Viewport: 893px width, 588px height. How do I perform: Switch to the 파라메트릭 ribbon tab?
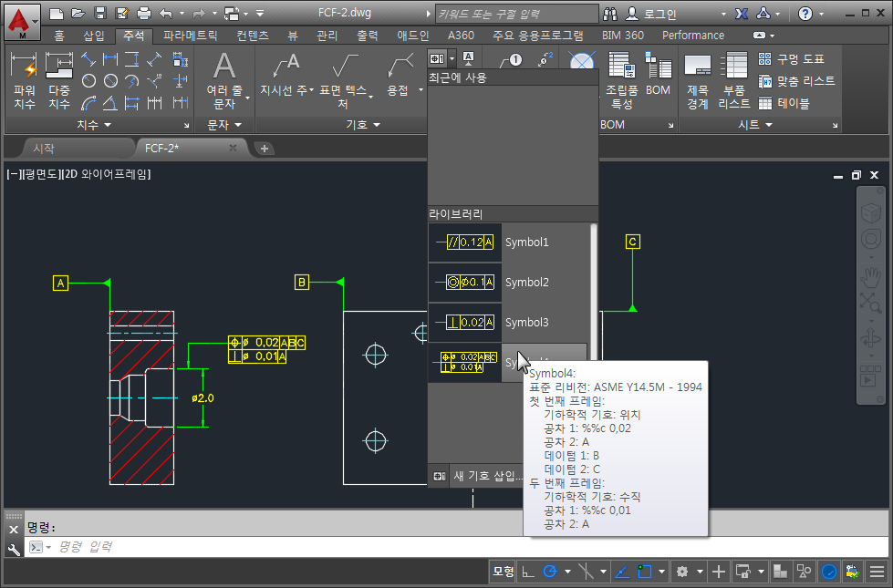coord(191,36)
